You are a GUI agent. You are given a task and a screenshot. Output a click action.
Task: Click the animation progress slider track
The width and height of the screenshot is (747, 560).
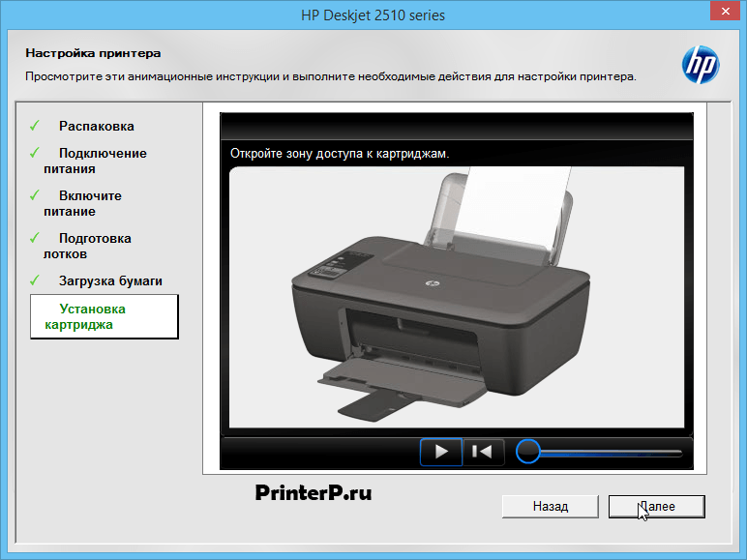[x=611, y=453]
